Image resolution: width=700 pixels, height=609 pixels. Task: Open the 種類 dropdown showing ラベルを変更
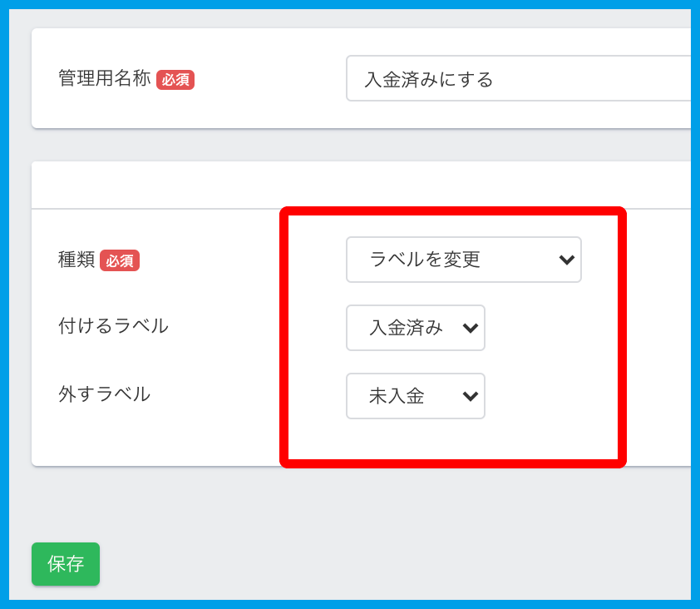(x=463, y=260)
